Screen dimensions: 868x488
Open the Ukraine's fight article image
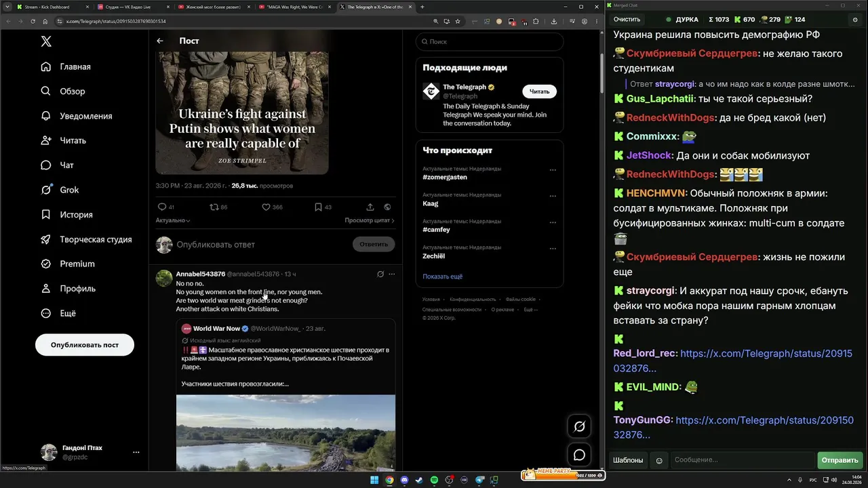pyautogui.click(x=242, y=113)
